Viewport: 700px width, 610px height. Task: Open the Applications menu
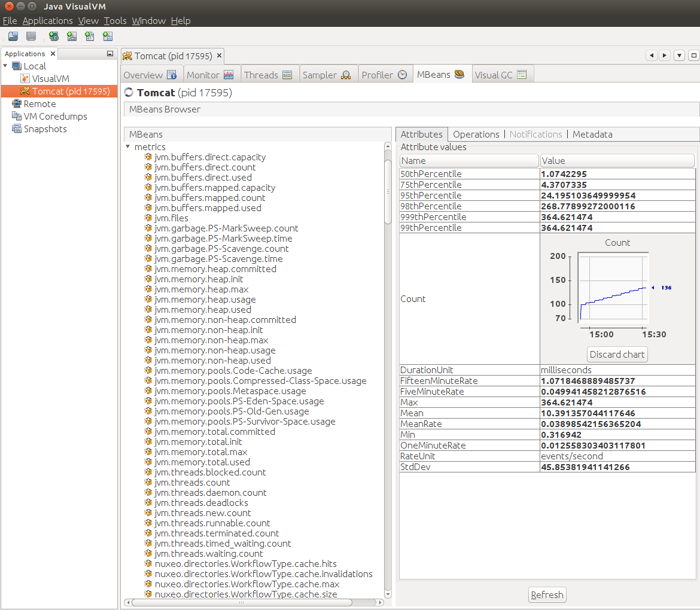(48, 20)
